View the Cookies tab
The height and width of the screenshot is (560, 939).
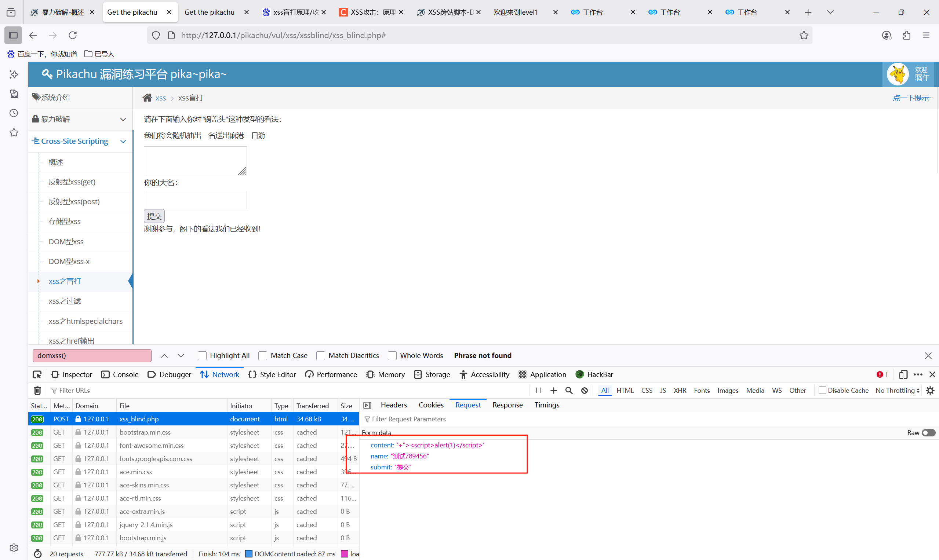(431, 405)
